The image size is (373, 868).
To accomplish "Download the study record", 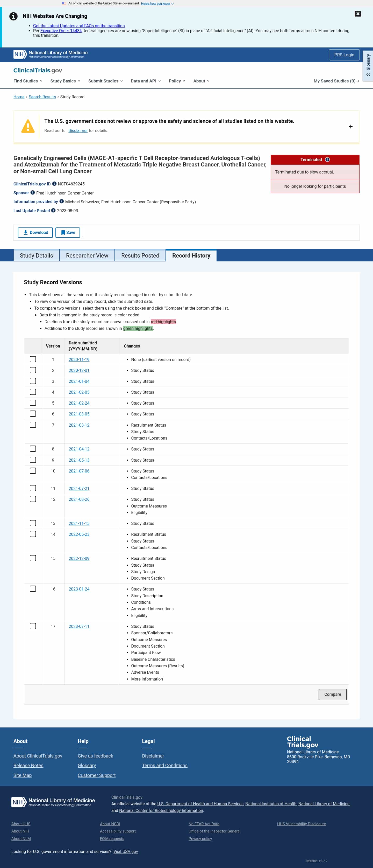I will click(x=35, y=233).
